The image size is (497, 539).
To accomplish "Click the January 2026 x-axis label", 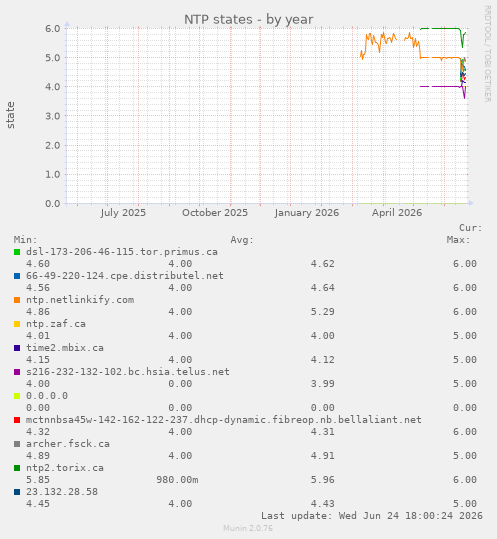I will pyautogui.click(x=307, y=213).
